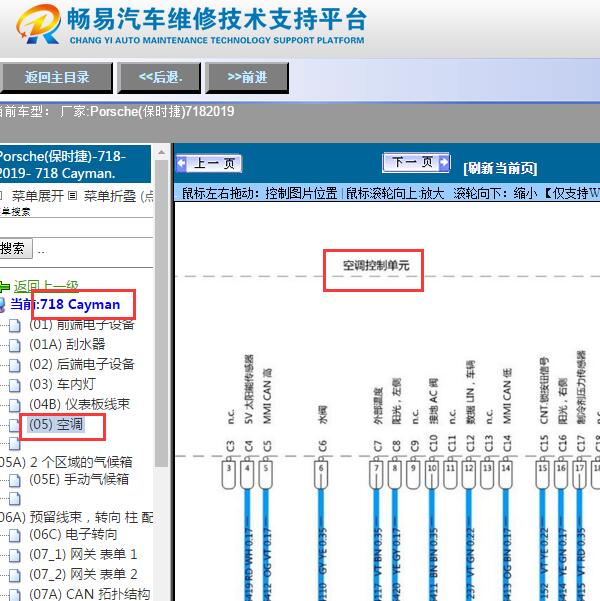Click the 返回上一级 link
The height and width of the screenshot is (601, 600).
point(46,286)
